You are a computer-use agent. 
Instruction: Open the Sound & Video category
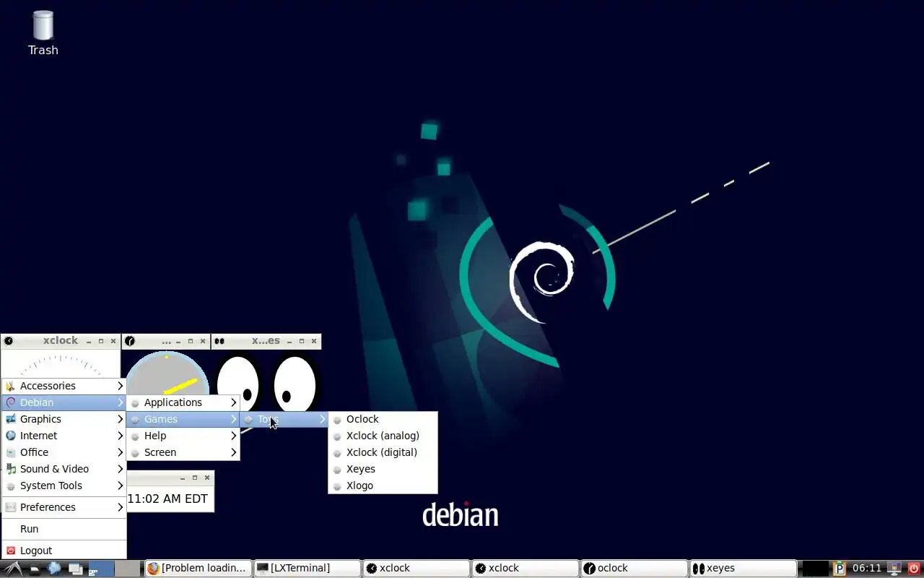(x=64, y=469)
